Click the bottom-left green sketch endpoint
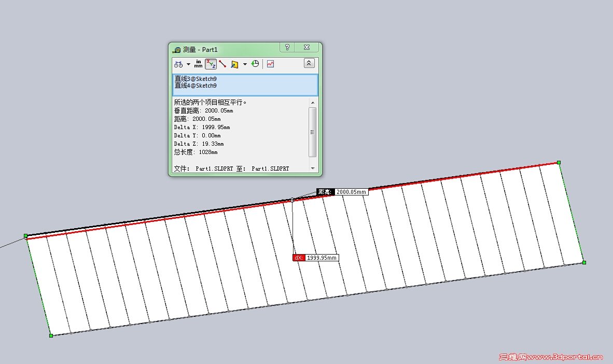This screenshot has width=613, height=364. [x=51, y=335]
